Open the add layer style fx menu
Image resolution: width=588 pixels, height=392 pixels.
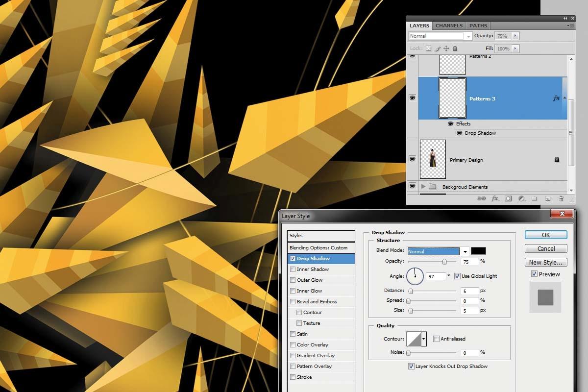click(x=495, y=199)
